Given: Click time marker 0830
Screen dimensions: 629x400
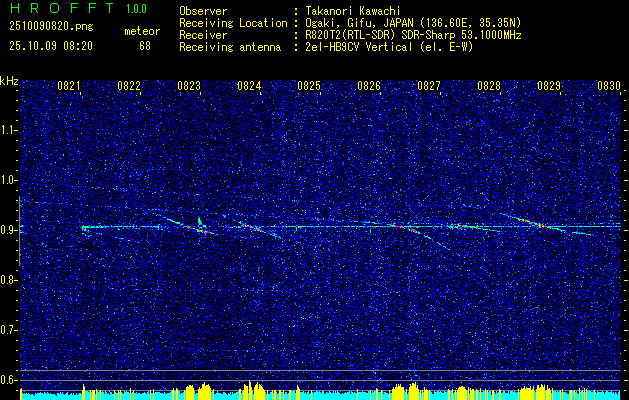Looking at the screenshot, I should tap(609, 85).
